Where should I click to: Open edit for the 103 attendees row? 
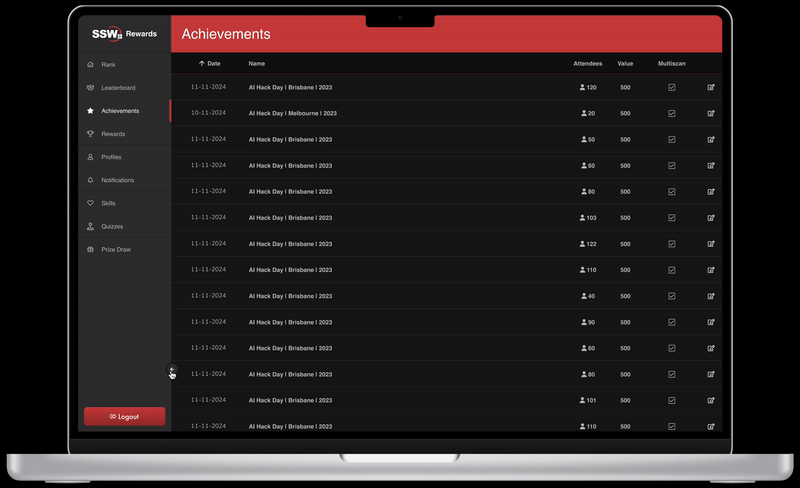[x=711, y=217]
